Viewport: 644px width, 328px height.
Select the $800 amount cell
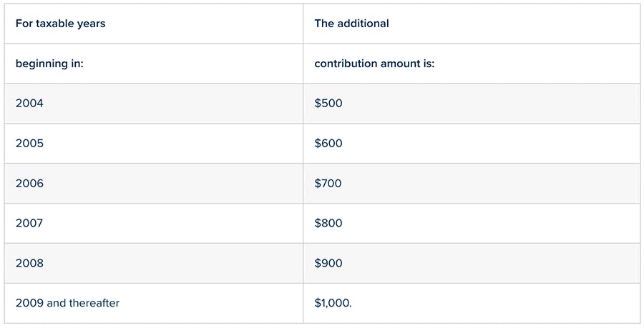(x=472, y=223)
